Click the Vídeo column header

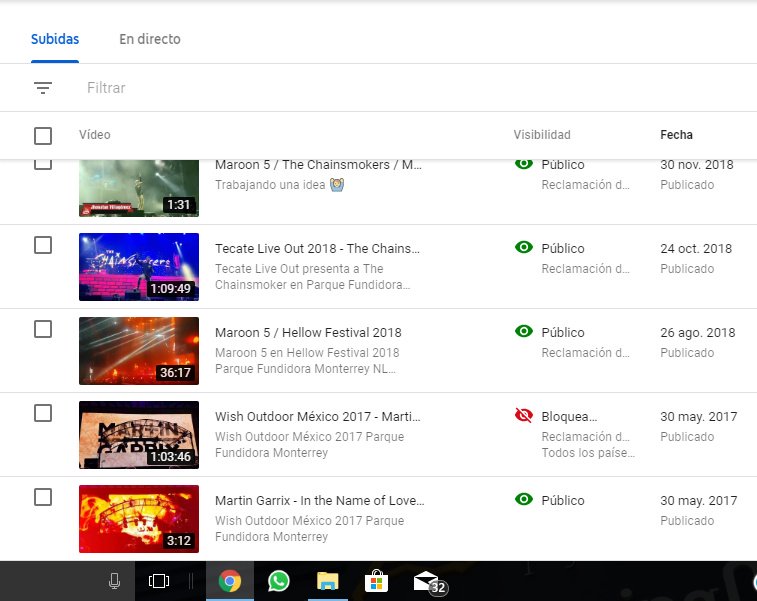[95, 135]
